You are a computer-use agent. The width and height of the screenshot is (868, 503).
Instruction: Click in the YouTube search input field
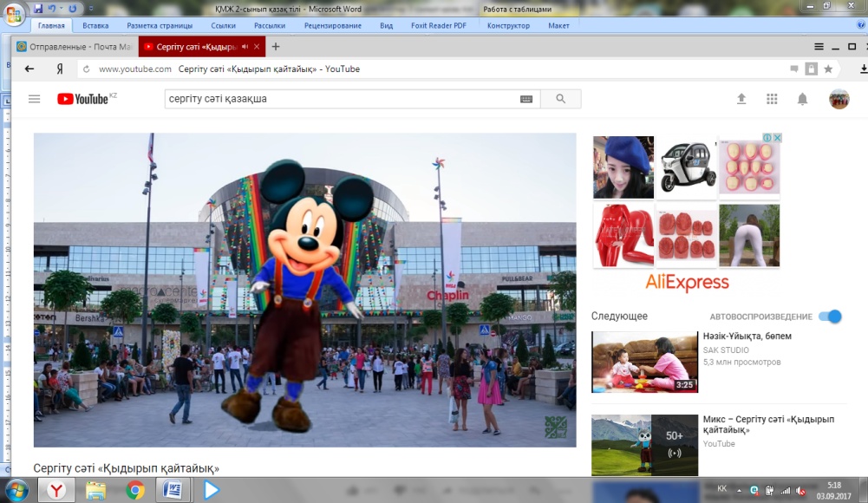point(338,99)
